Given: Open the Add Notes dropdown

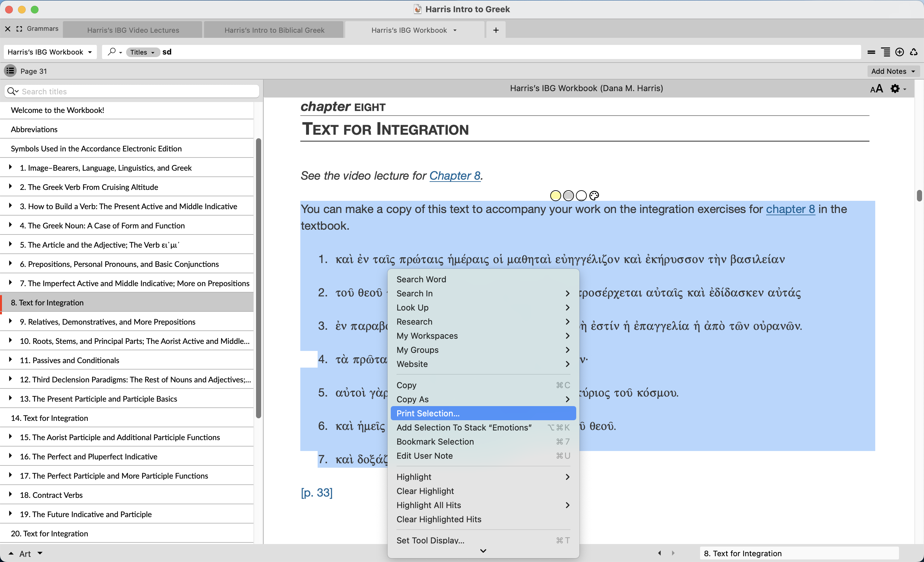Looking at the screenshot, I should [893, 71].
